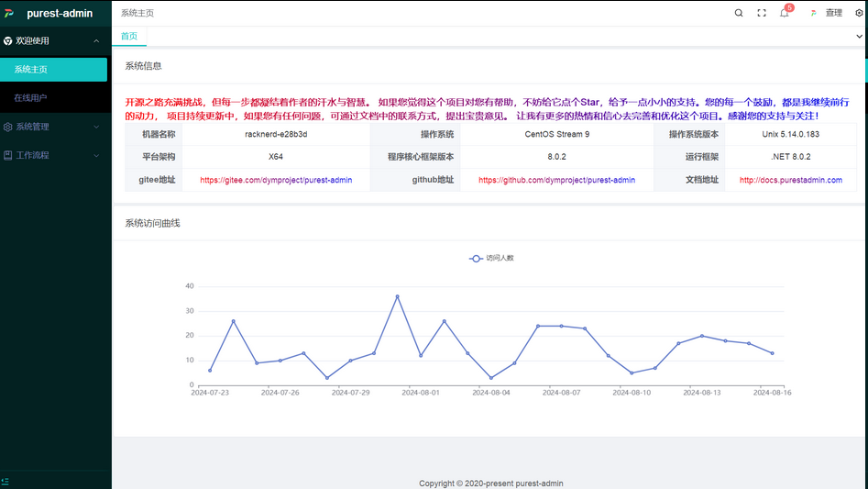Expand the 工作流程 menu
The width and height of the screenshot is (868, 489).
96,155
